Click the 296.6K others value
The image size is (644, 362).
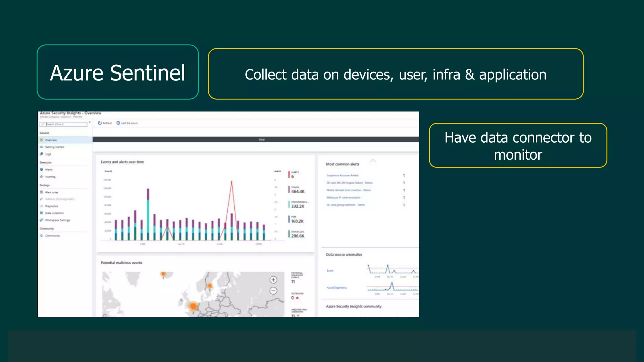(x=298, y=236)
